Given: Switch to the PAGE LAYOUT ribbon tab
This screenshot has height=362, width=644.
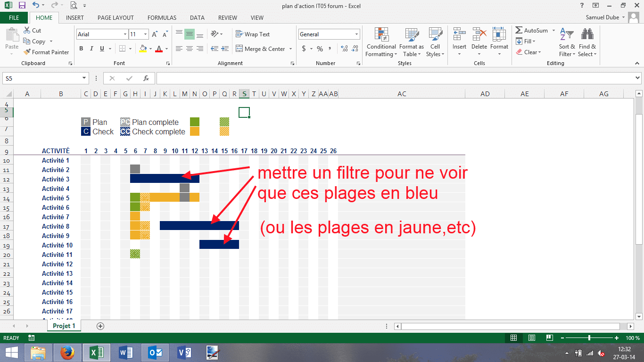Looking at the screenshot, I should 116,18.
